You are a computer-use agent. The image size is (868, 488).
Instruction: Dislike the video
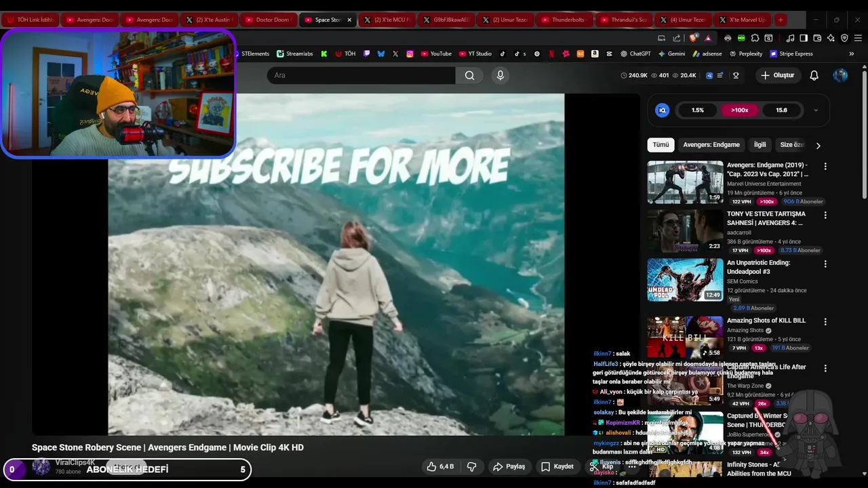[x=472, y=466]
